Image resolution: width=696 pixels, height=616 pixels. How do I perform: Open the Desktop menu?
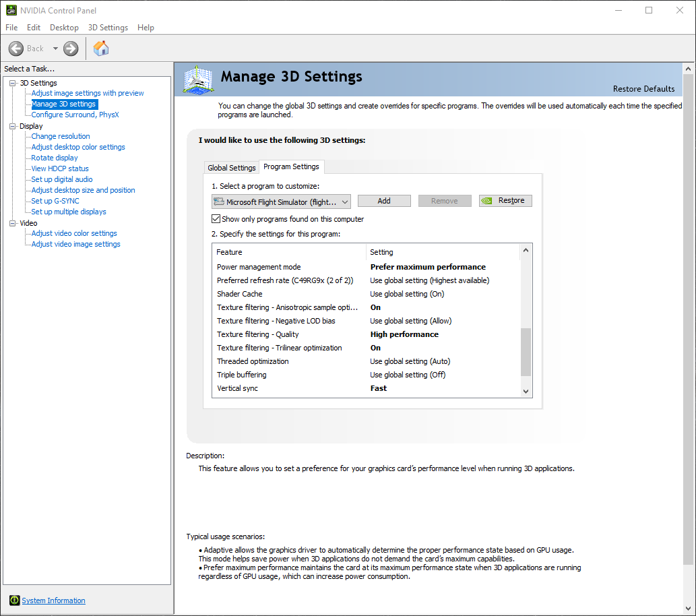coord(64,28)
